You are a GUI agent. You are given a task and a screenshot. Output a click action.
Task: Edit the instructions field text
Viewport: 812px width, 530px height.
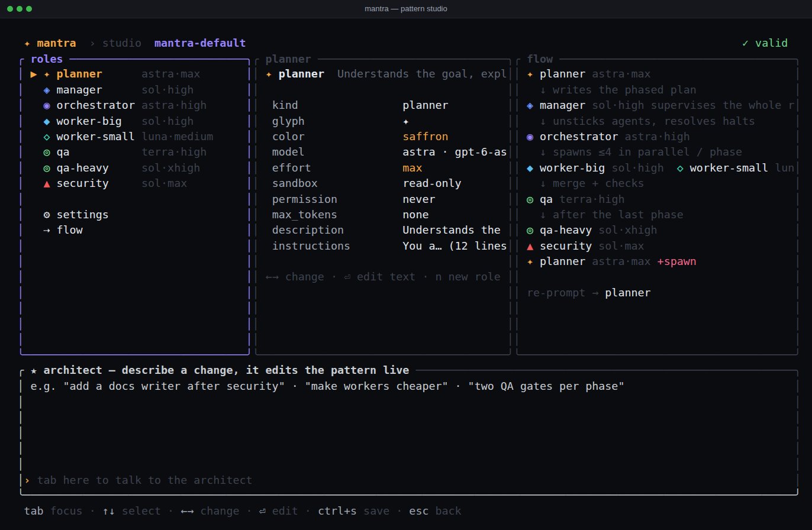pyautogui.click(x=455, y=246)
